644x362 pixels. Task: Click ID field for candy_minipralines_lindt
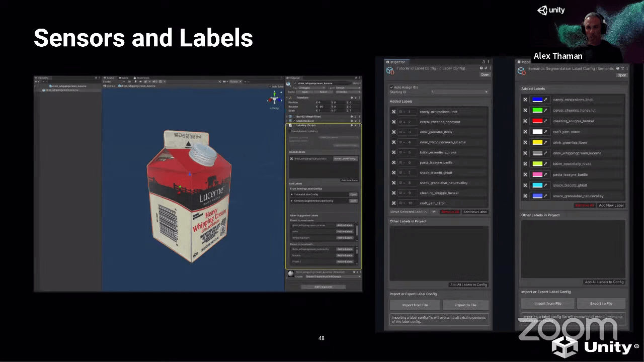tap(407, 112)
